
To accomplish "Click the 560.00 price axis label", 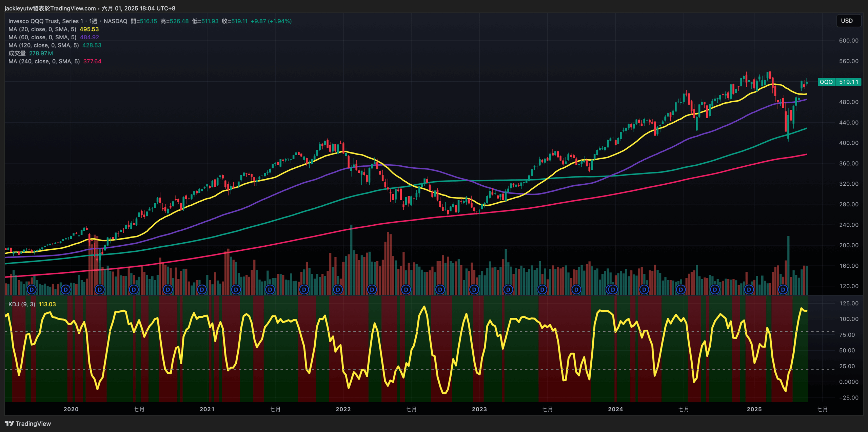I will point(849,61).
